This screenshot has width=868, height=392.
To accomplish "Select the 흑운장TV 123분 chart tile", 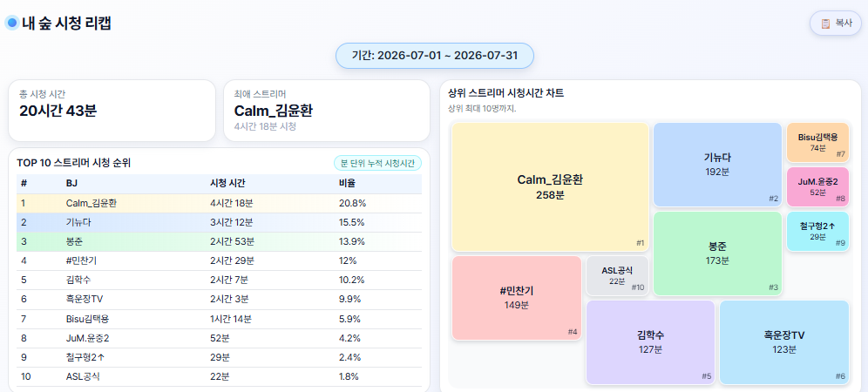I will [x=784, y=342].
